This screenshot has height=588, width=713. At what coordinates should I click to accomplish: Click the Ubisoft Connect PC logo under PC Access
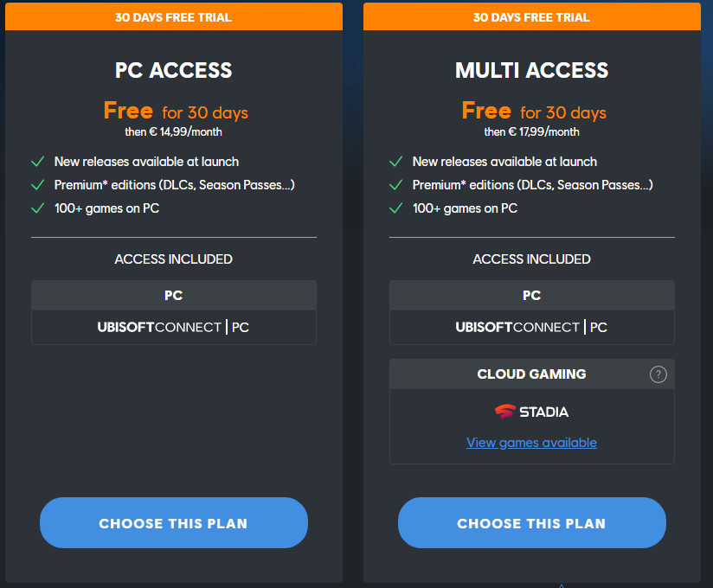tap(173, 328)
